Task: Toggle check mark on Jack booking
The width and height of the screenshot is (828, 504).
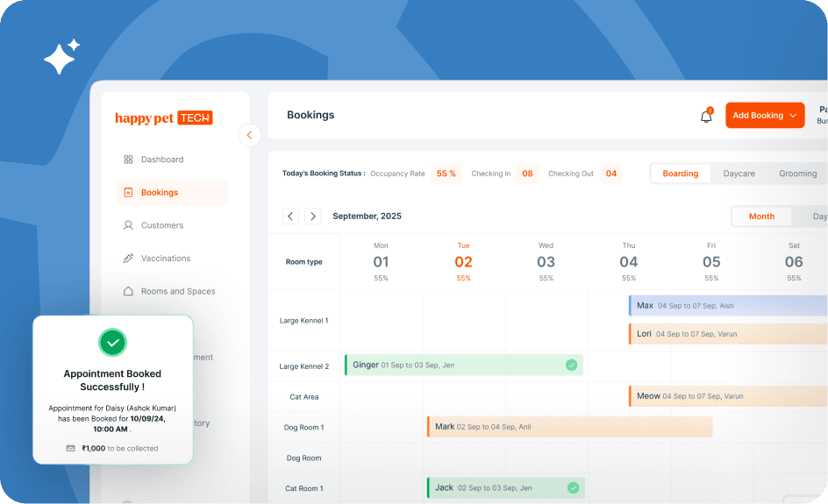Action: click(x=573, y=487)
